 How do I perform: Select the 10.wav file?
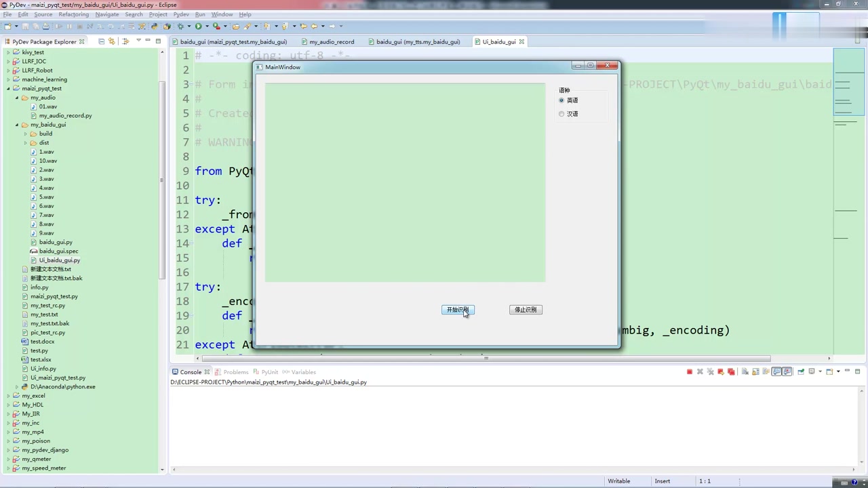(47, 161)
